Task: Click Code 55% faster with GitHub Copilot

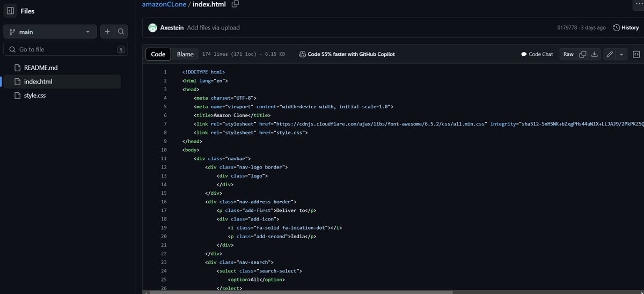Action: (347, 54)
